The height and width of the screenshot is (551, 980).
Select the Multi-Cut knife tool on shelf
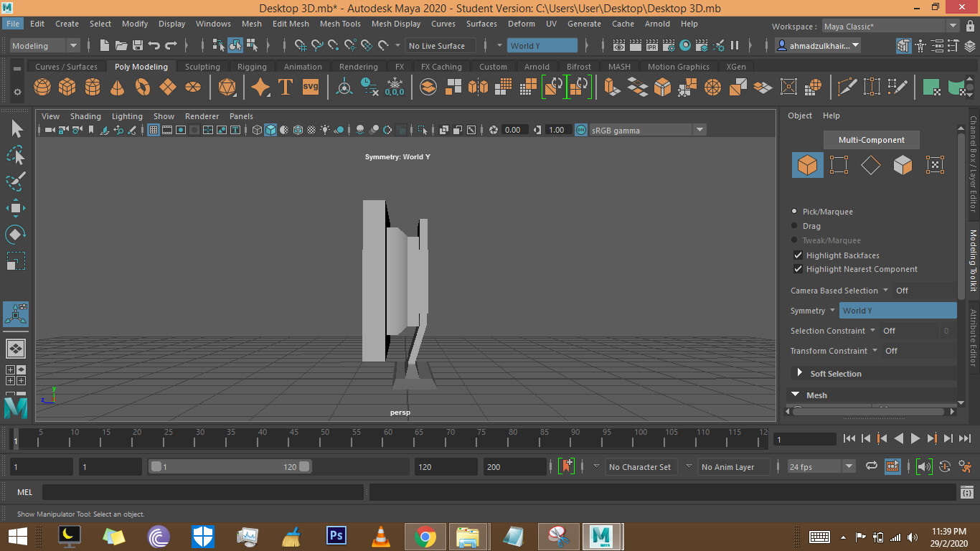[x=847, y=88]
